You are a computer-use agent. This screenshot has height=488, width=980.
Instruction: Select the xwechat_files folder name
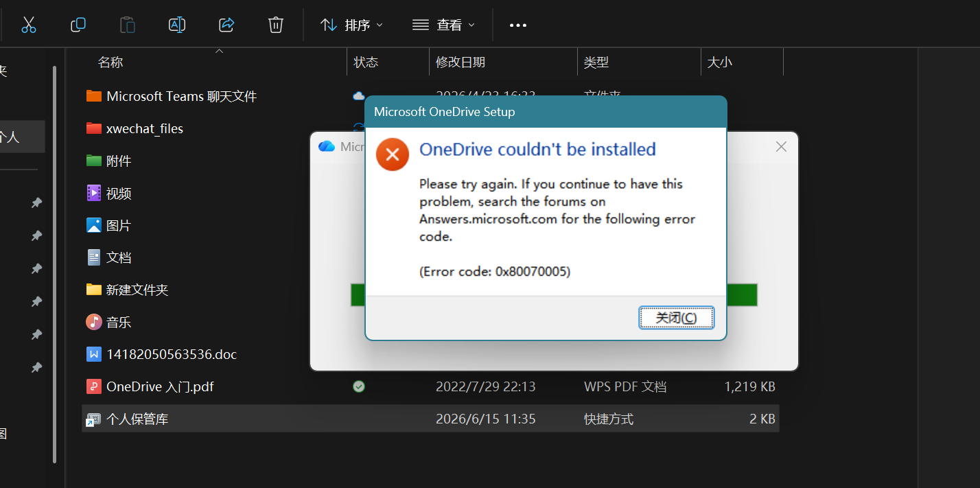[145, 129]
